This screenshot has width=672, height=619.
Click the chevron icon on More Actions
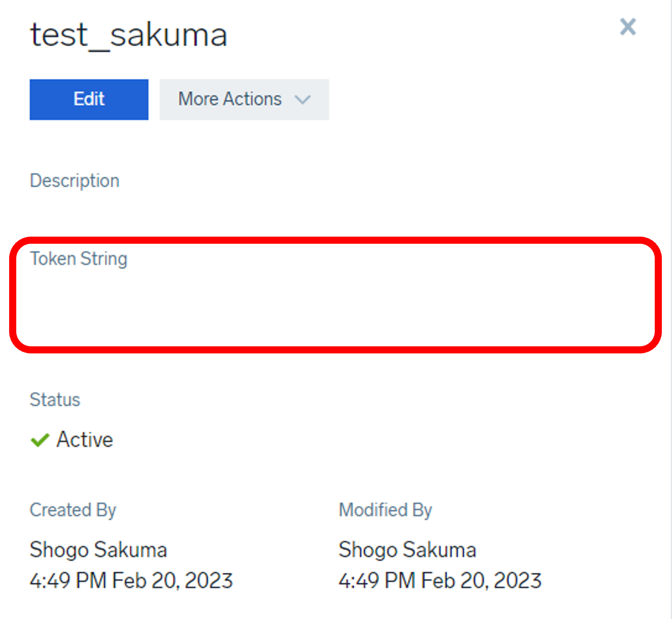click(302, 100)
